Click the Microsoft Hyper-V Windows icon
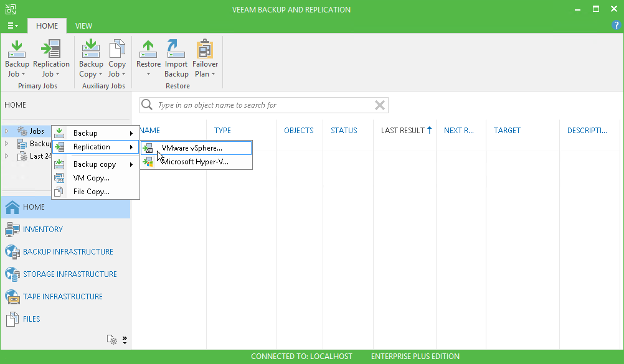 (x=148, y=162)
